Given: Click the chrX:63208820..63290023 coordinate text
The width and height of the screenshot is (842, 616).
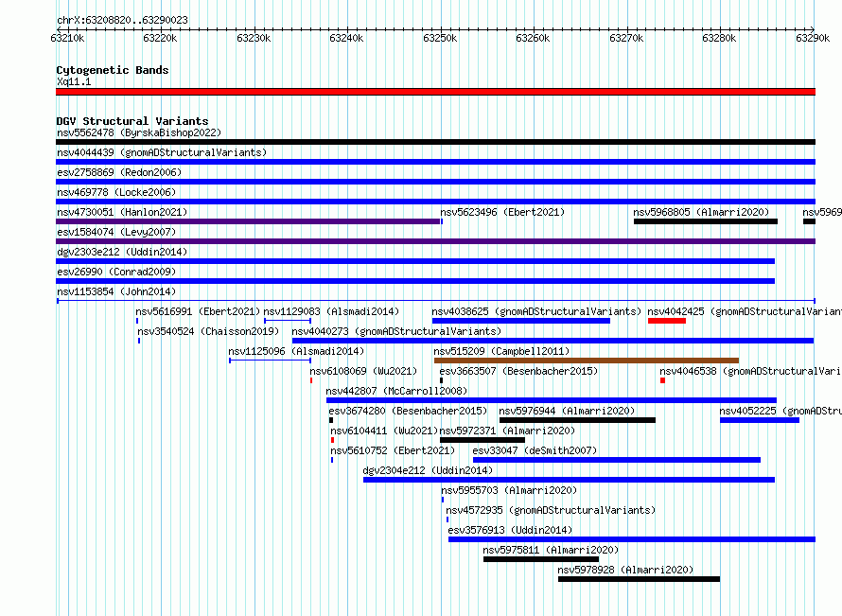Looking at the screenshot, I should 122,21.
